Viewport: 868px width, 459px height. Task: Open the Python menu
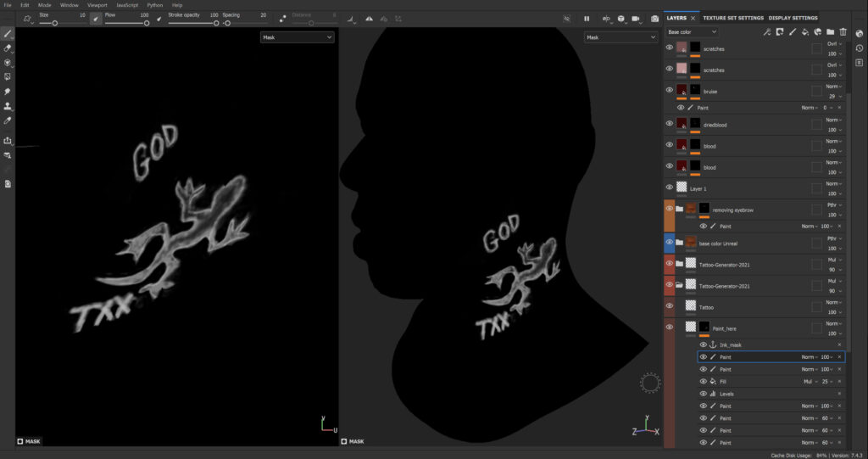point(154,5)
